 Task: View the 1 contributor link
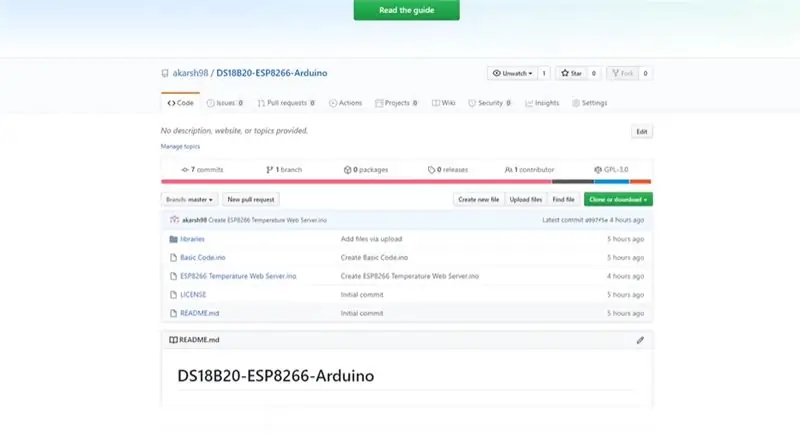(x=529, y=170)
